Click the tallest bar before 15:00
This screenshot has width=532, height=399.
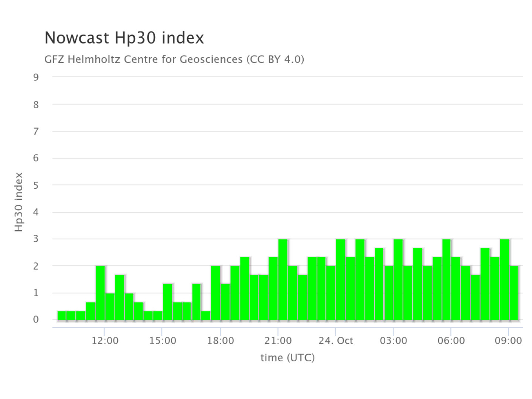click(x=100, y=293)
